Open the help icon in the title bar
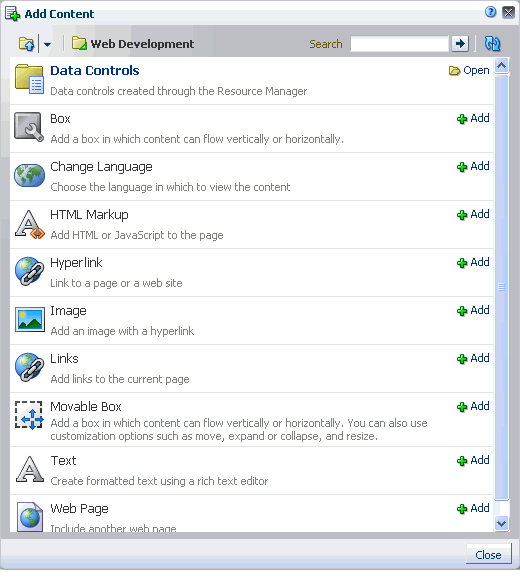Screen dimensions: 520x582 [x=490, y=12]
